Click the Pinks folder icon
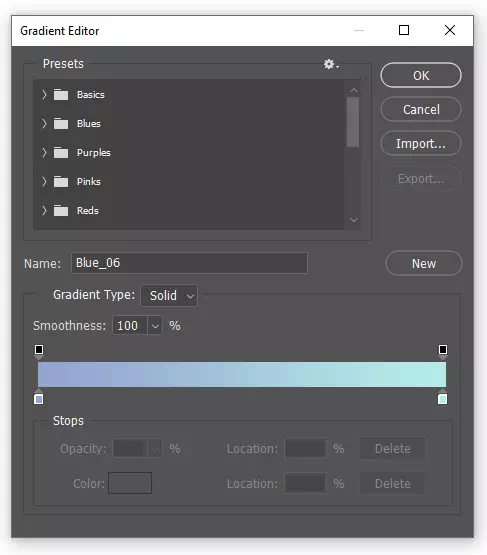487x555 pixels. [x=61, y=182]
